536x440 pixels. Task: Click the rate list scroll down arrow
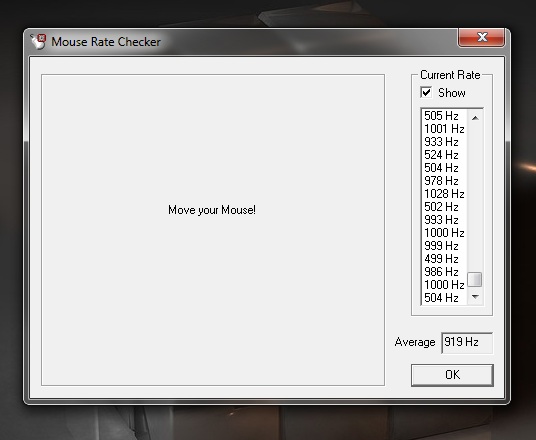click(x=475, y=297)
